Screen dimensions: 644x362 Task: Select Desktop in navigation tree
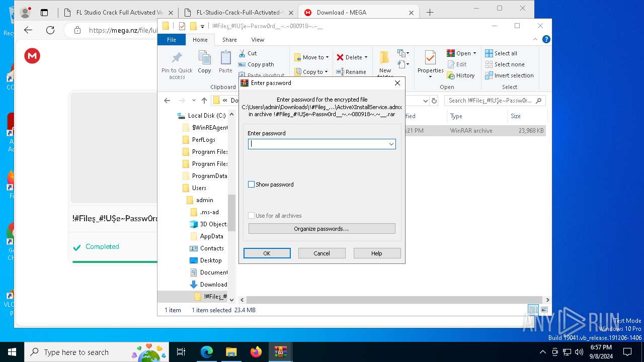tap(205, 260)
